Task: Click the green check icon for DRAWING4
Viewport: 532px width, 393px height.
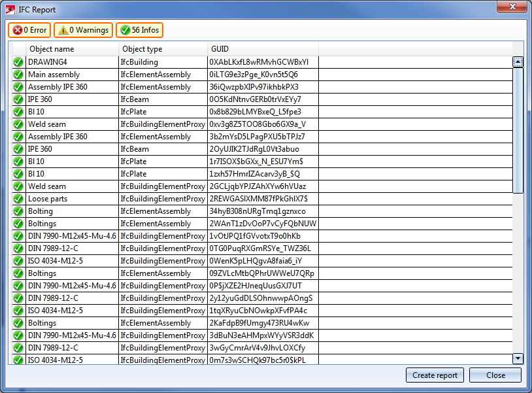Action: tap(18, 62)
